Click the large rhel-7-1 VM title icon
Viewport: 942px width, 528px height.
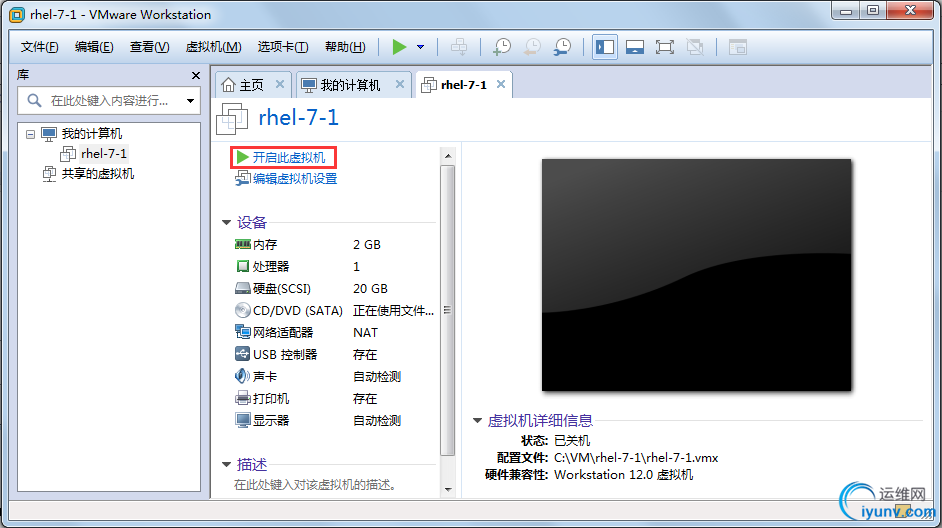tap(232, 118)
